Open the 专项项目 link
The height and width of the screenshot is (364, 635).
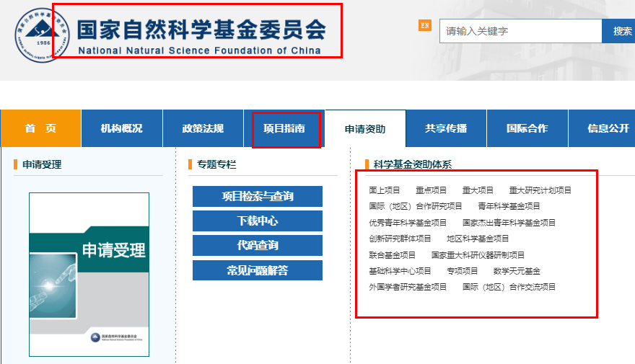click(462, 271)
